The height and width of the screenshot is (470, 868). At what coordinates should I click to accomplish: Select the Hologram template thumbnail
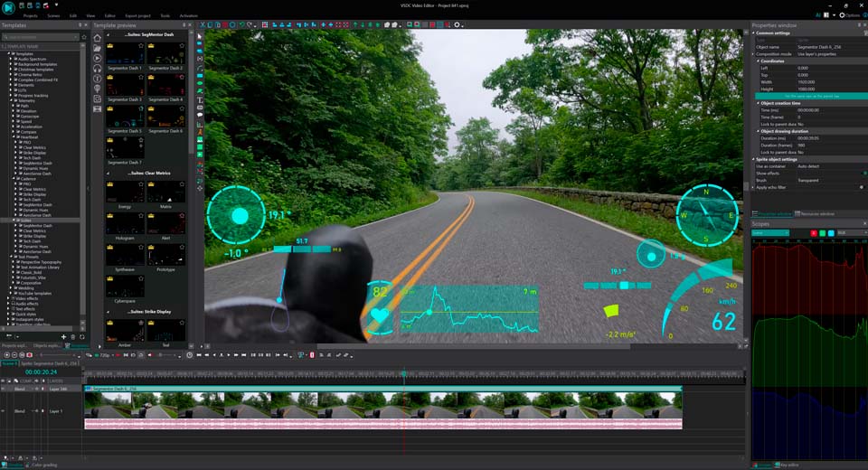[125, 223]
